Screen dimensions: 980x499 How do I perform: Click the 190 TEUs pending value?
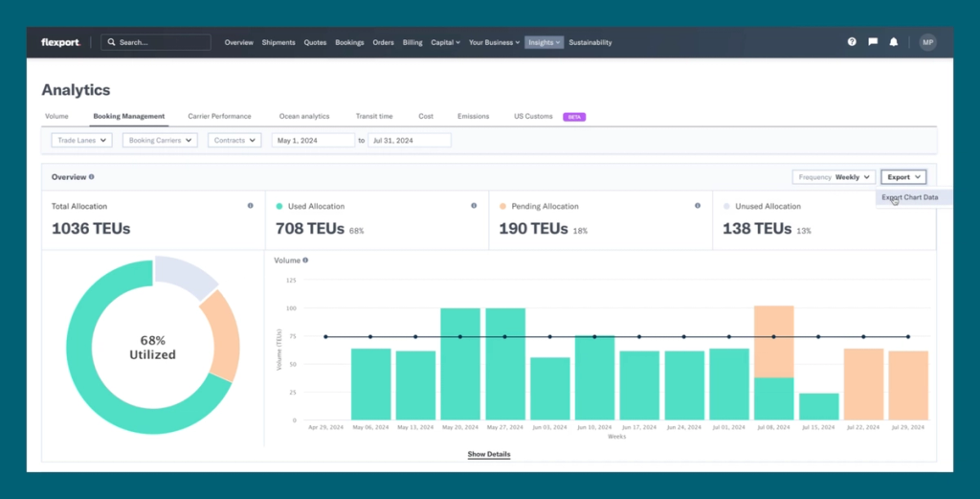pyautogui.click(x=533, y=229)
